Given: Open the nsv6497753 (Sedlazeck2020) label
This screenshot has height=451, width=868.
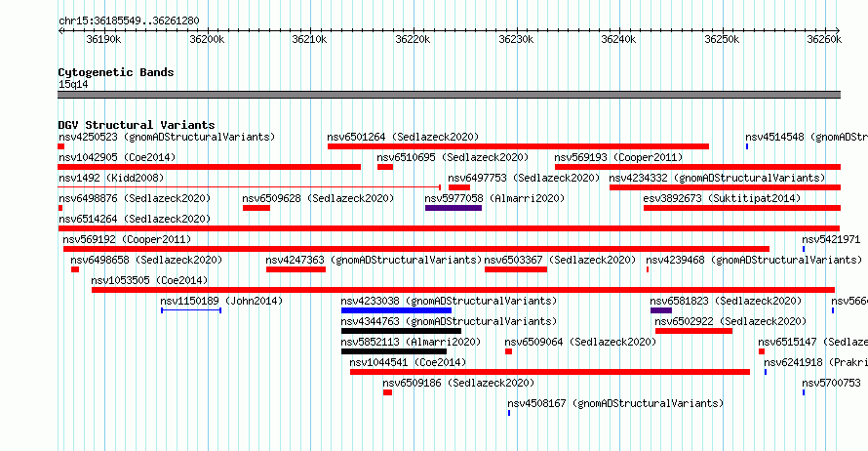Looking at the screenshot, I should click(525, 178).
